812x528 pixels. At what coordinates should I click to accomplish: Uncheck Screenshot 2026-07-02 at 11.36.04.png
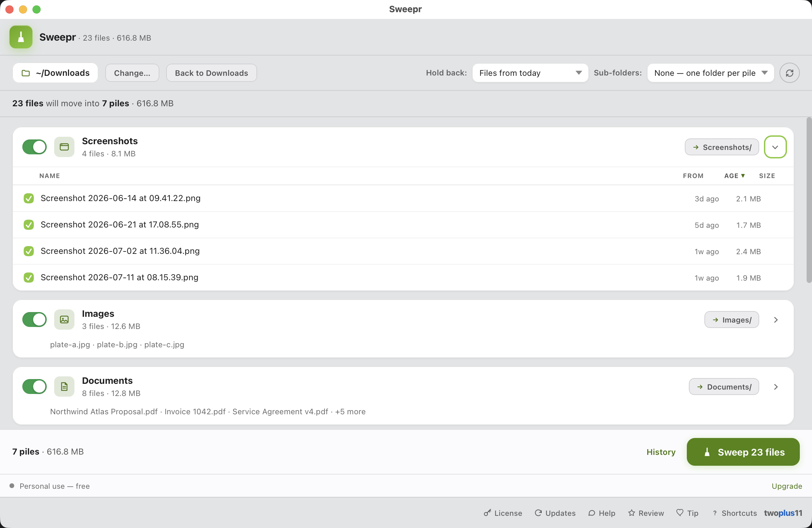click(x=29, y=251)
